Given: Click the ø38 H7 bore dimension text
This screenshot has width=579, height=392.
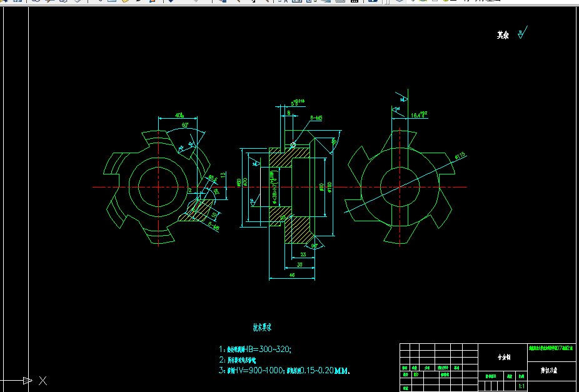Looking at the screenshot, I should 274,187.
